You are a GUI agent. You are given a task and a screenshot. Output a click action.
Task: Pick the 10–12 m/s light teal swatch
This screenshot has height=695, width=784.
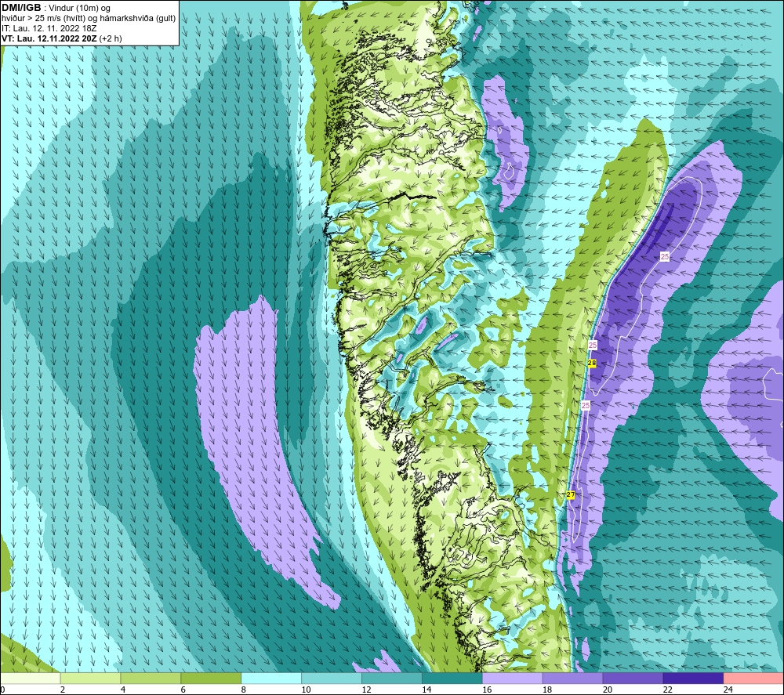click(332, 678)
